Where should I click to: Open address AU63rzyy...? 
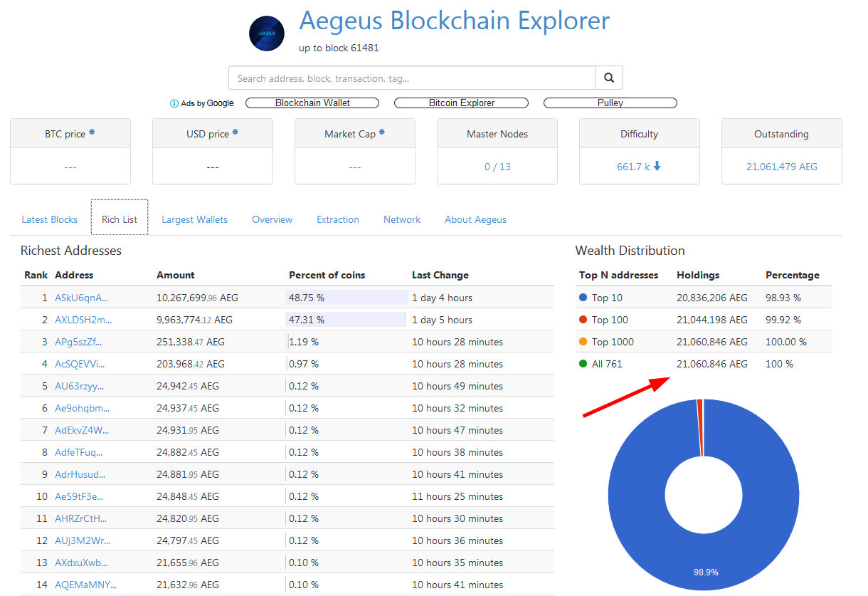pyautogui.click(x=79, y=386)
